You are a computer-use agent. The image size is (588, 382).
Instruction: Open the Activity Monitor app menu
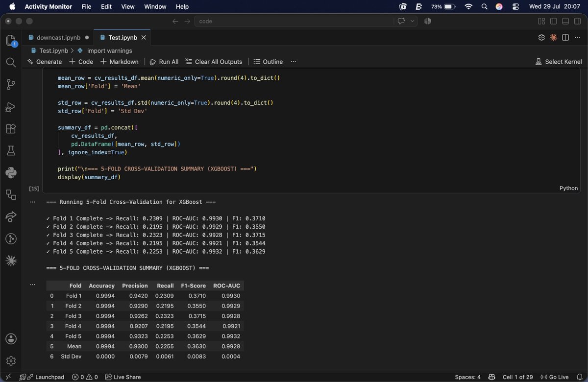click(49, 7)
